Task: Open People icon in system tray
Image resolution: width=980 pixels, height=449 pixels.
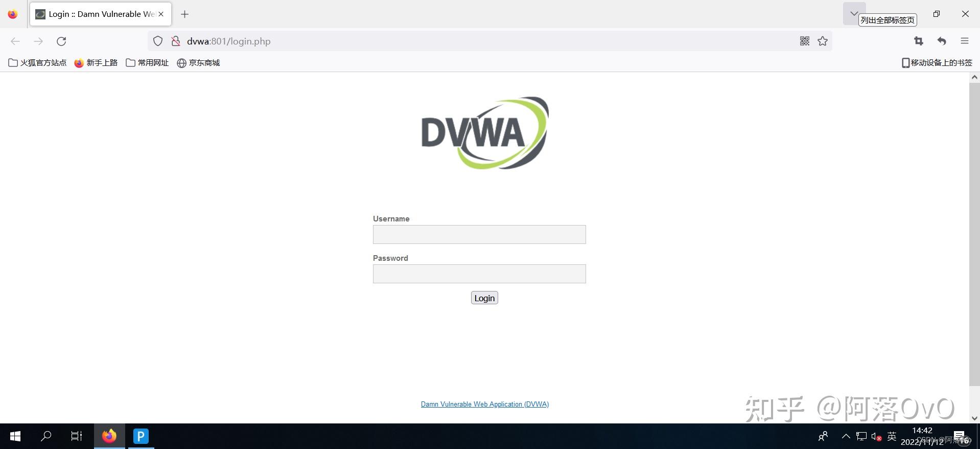Action: coord(823,437)
